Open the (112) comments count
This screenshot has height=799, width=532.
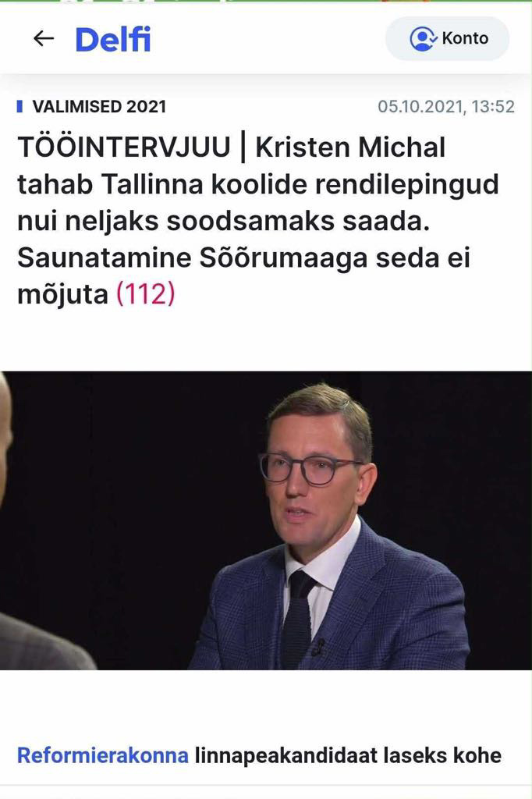tap(146, 294)
